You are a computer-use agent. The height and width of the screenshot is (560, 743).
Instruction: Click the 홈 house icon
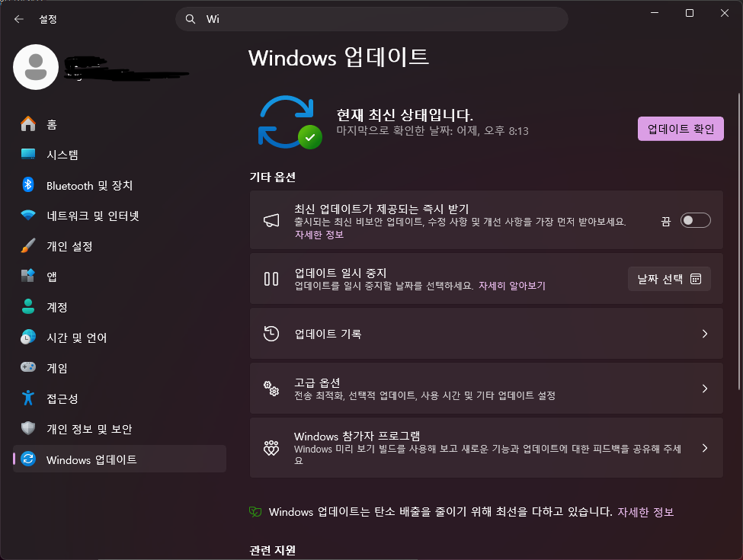click(28, 124)
